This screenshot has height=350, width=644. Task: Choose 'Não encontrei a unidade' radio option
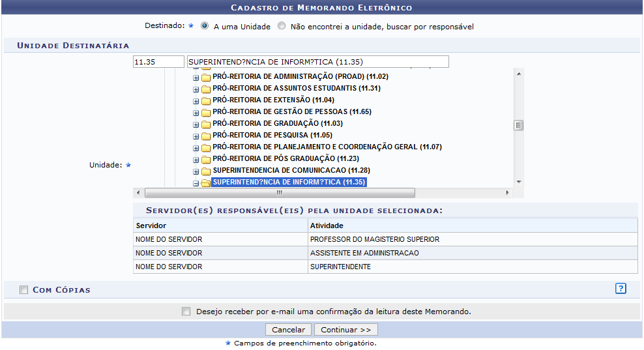point(282,26)
